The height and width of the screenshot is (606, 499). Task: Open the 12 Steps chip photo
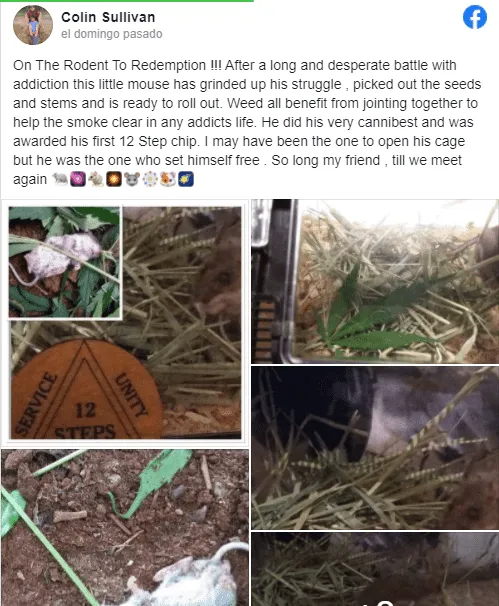125,323
